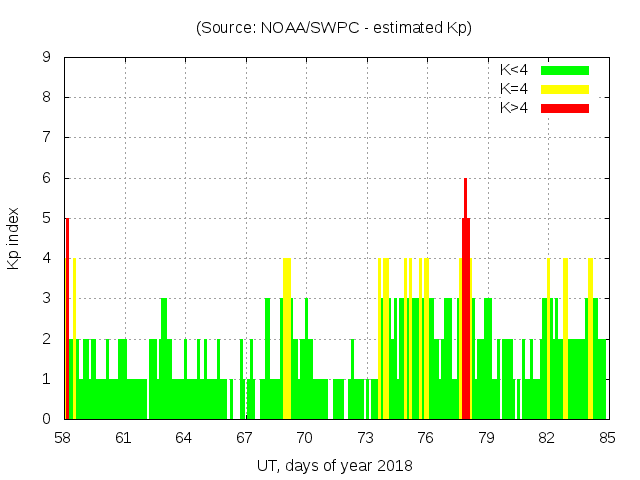Click the yellow K=4 legend swatch
This screenshot has width=640, height=480.
[565, 89]
